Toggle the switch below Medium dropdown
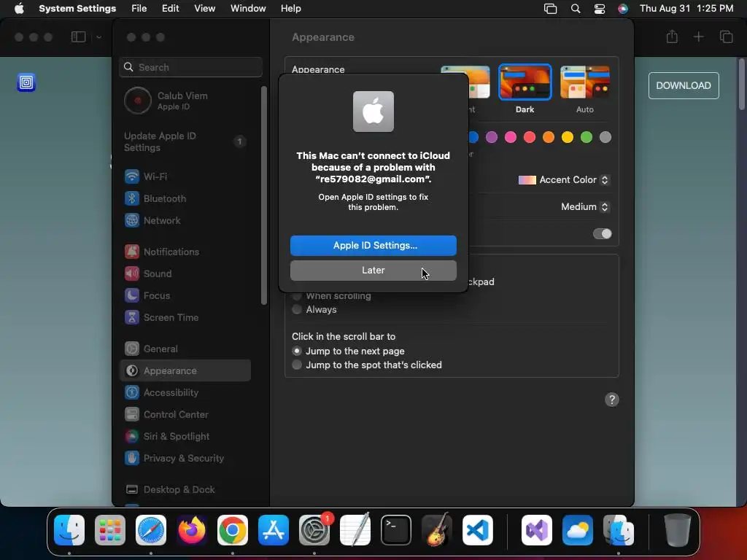Screen dimensions: 747x560 (602, 234)
